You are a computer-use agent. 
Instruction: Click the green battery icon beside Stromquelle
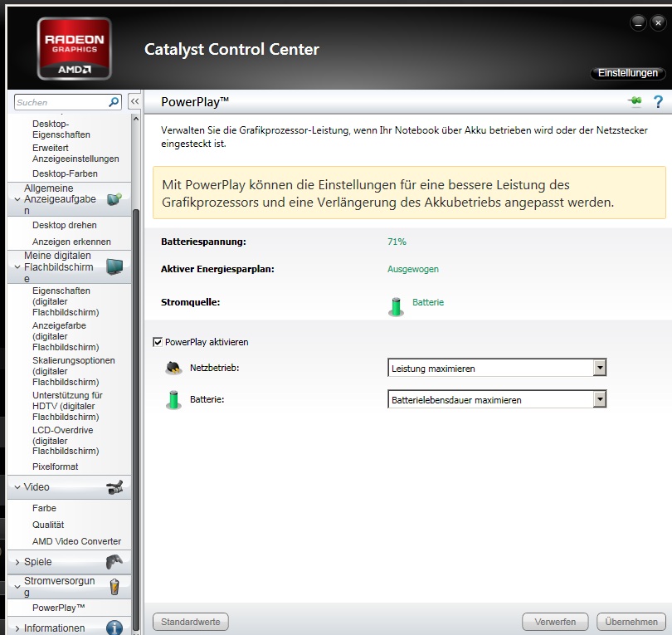(396, 306)
